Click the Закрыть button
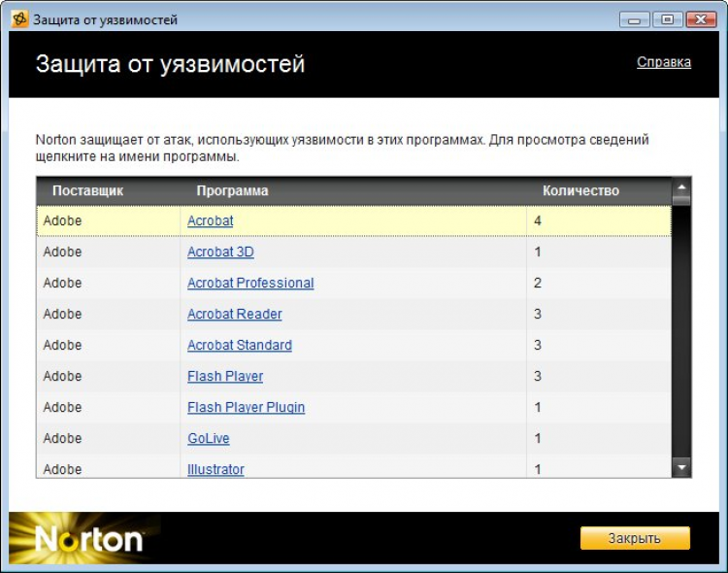 pyautogui.click(x=635, y=538)
